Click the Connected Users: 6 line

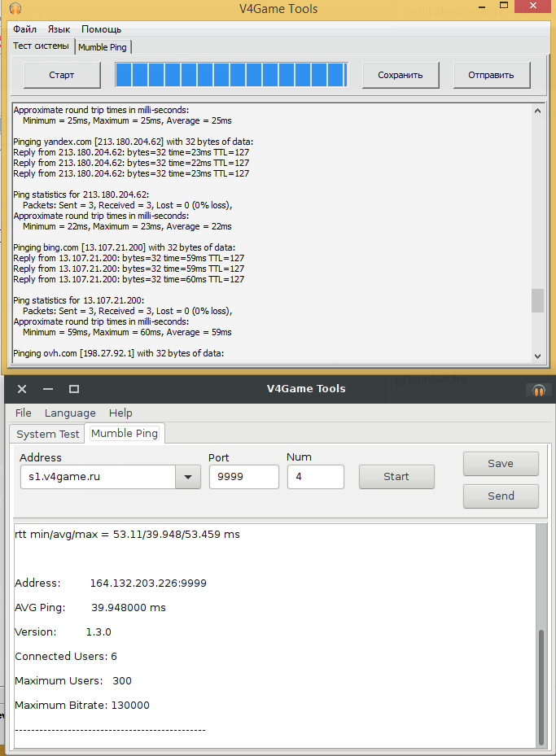pos(66,657)
